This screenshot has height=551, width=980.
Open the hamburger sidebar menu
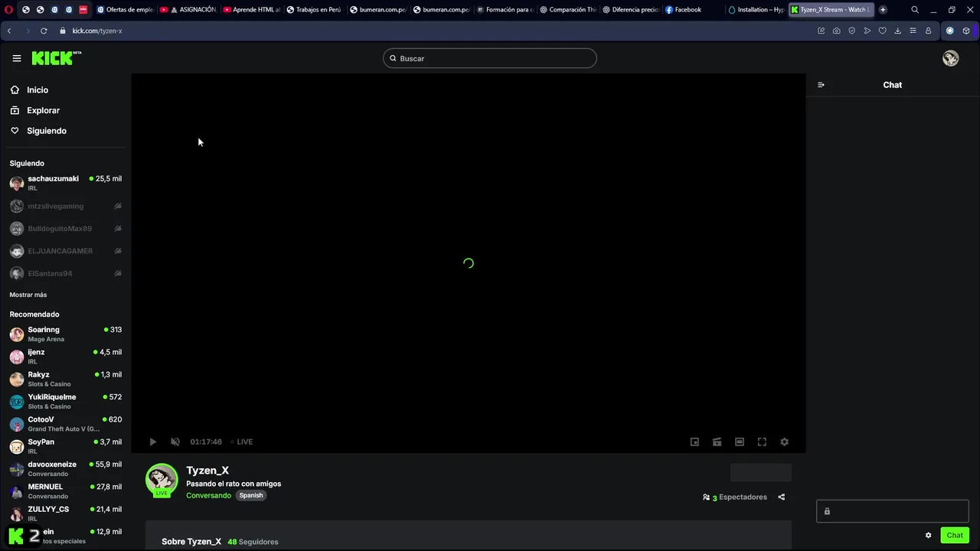(x=17, y=58)
